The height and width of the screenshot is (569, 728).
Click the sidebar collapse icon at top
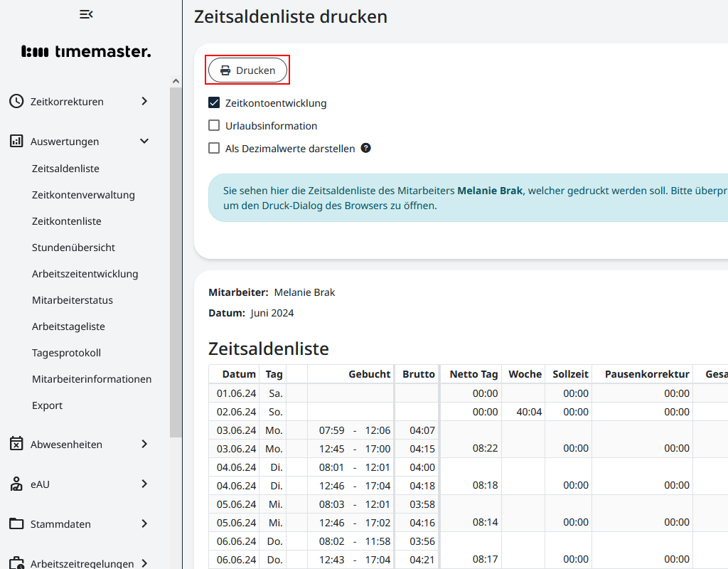point(86,14)
